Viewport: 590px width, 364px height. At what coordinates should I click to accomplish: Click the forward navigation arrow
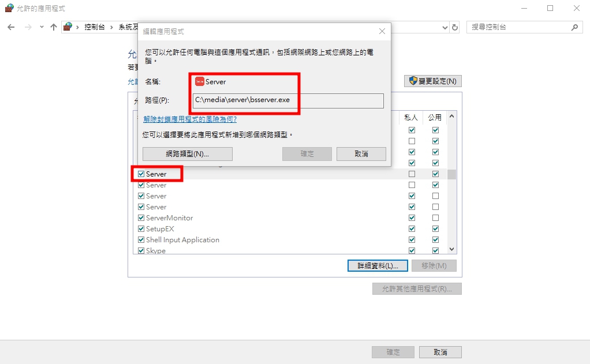click(x=28, y=27)
